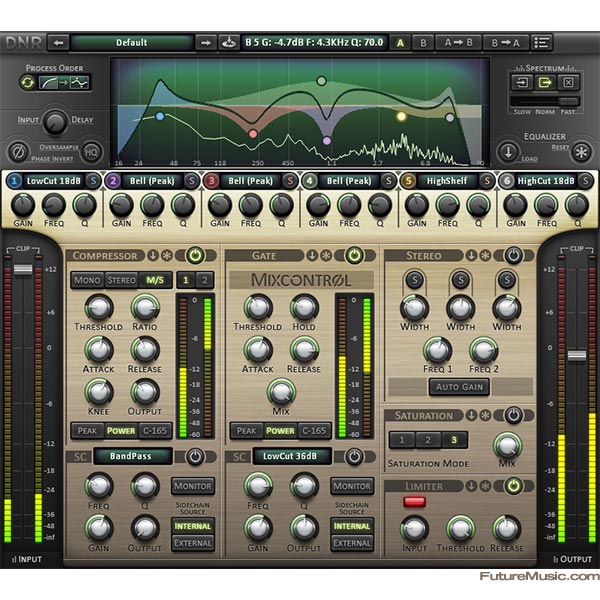This screenshot has height=600, width=600.
Task: Open Gate SC LowCut 36dB filter dropdown
Action: [x=290, y=456]
